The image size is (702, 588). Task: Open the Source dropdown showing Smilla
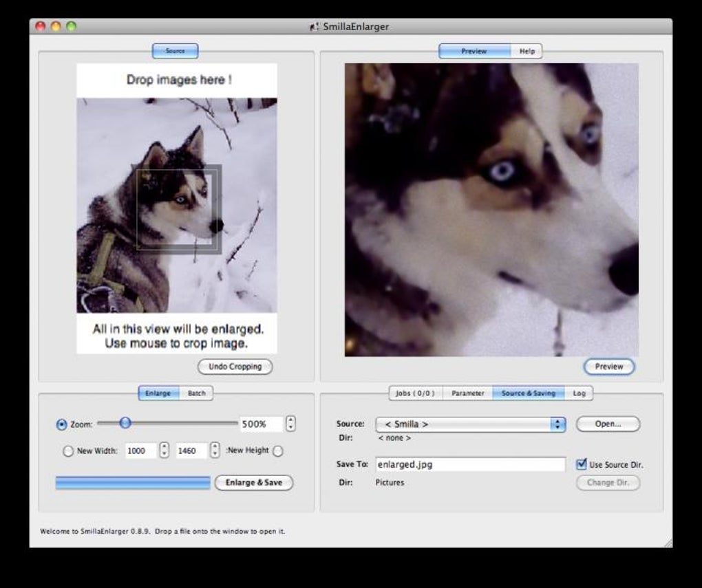(x=470, y=424)
